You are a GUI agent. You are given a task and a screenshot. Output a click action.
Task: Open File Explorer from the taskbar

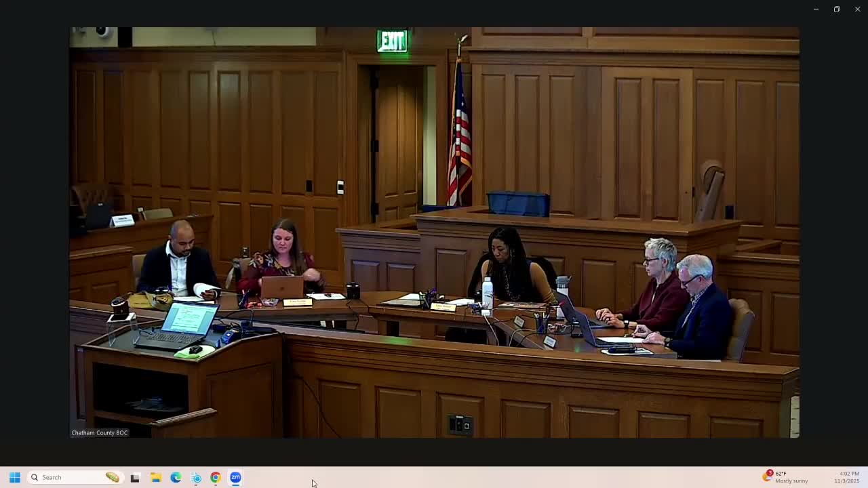[155, 477]
